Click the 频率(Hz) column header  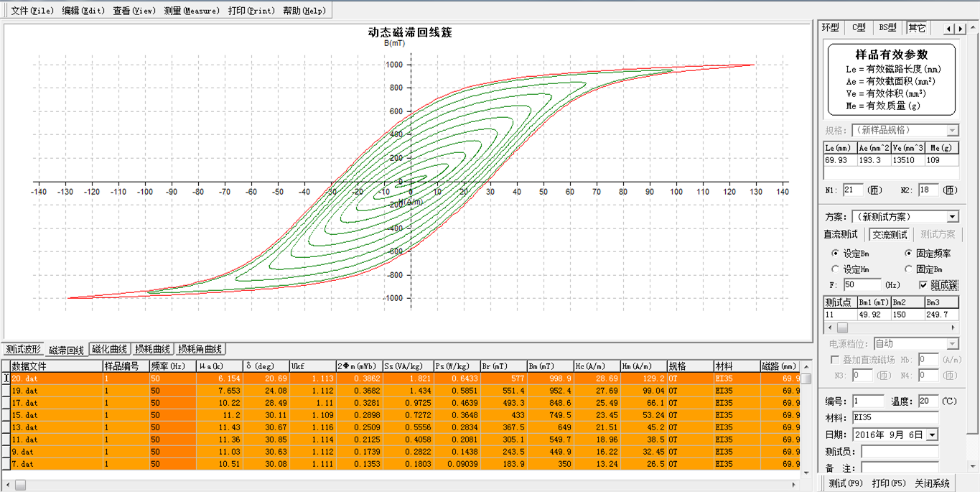point(172,366)
